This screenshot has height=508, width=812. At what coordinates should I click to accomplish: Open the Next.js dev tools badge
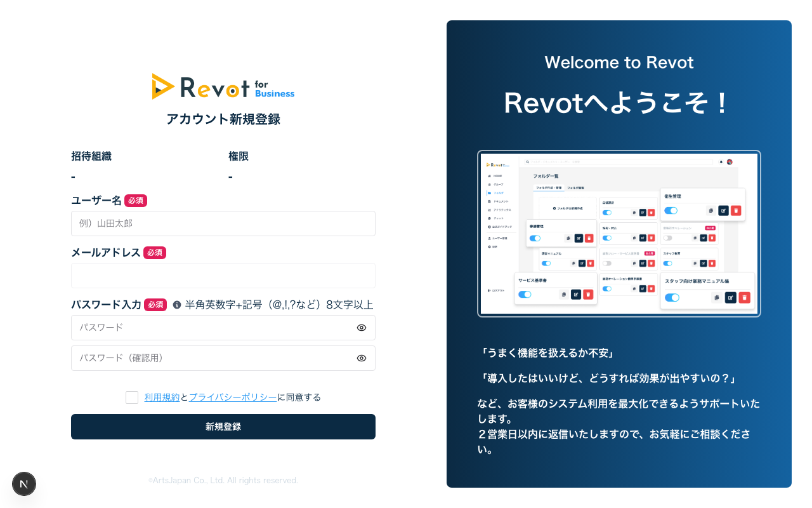coord(24,484)
